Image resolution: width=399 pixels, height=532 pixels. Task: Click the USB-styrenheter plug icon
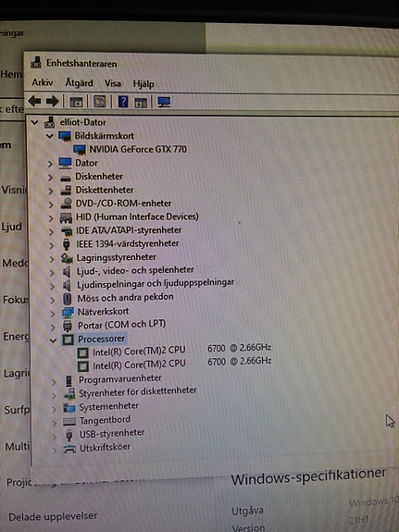(69, 435)
